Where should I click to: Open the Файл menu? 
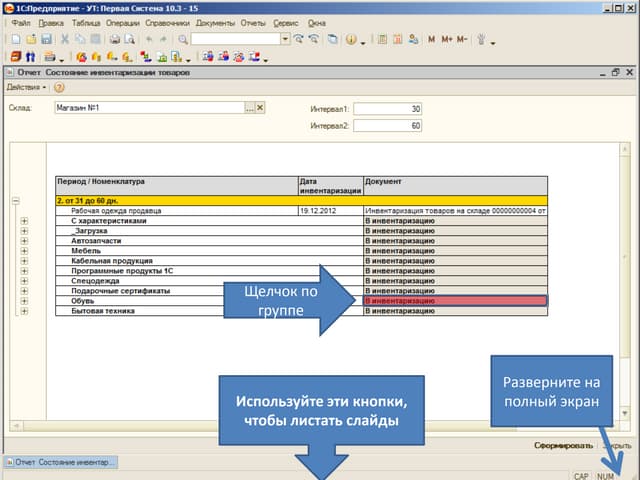tap(21, 23)
